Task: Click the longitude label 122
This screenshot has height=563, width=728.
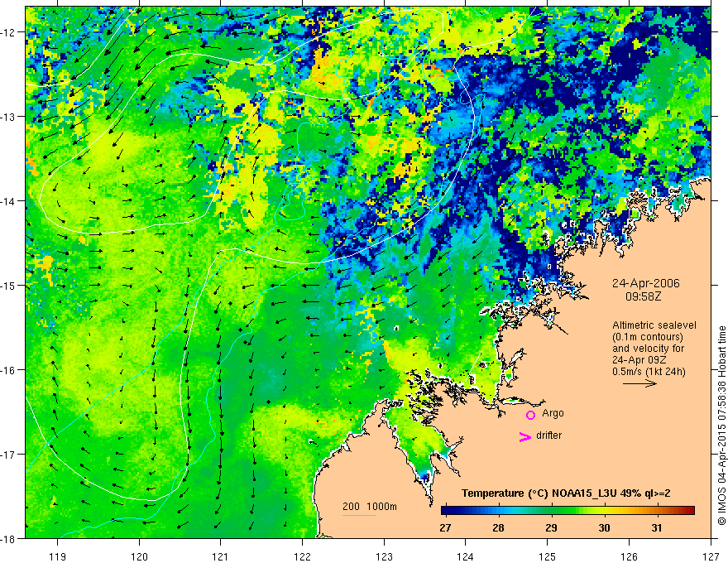Action: click(x=302, y=556)
